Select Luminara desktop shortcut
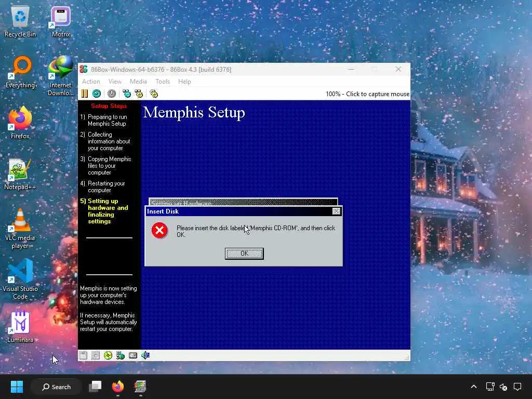Image resolution: width=532 pixels, height=399 pixels. point(20,327)
